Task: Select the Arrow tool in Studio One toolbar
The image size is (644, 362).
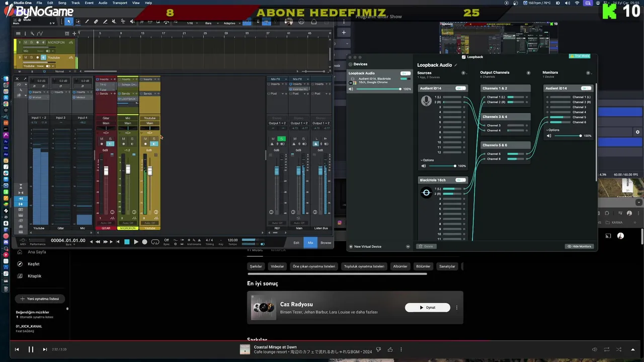Action: [69, 22]
